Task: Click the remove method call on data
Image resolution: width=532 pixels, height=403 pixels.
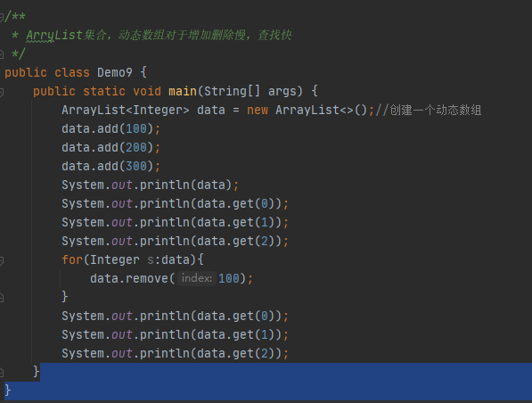Action: (147, 278)
